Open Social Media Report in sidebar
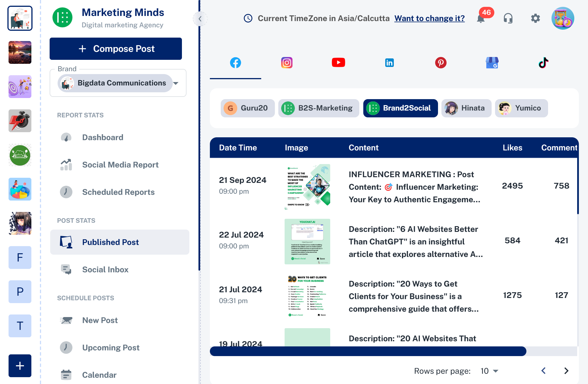Screen dimensions: 588x384 120,165
